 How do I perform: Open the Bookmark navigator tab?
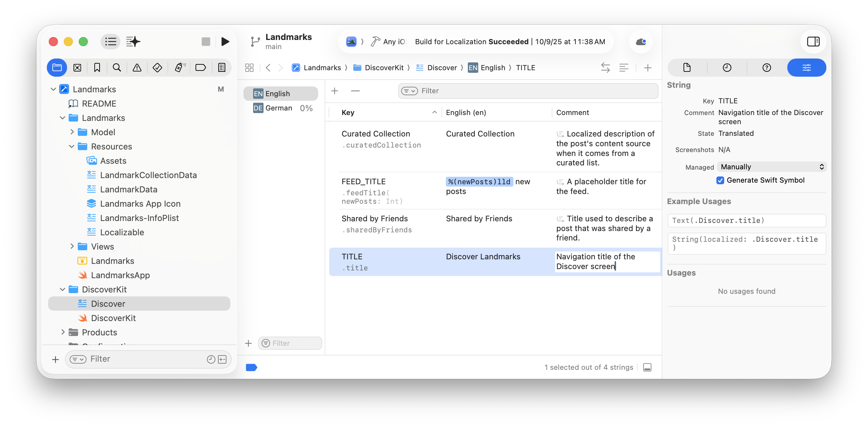97,68
